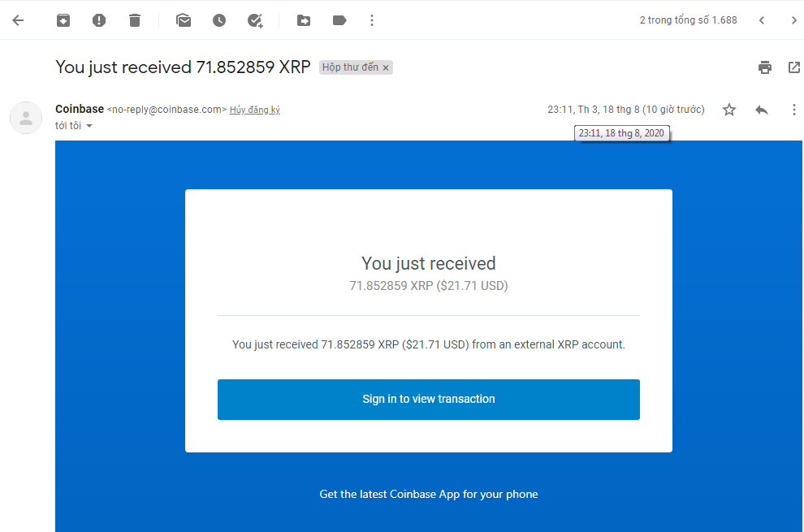Report this email as spam
The height and width of the screenshot is (532, 804).
pos(99,20)
